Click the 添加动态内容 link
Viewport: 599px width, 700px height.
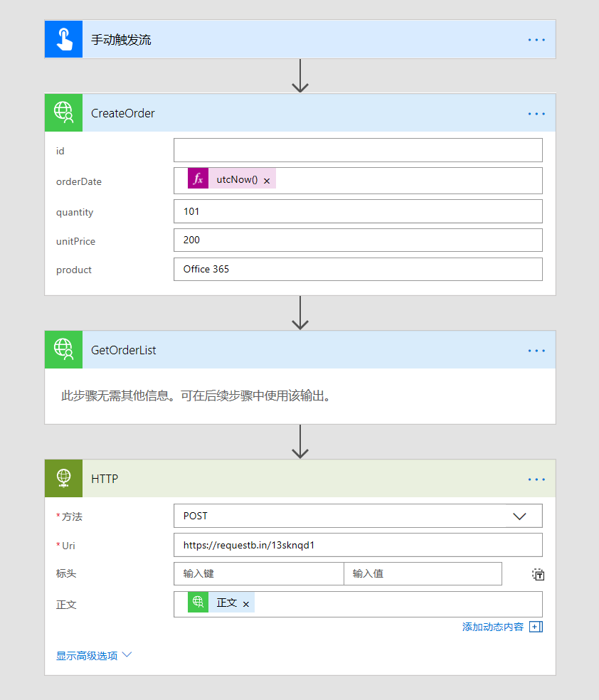point(492,627)
